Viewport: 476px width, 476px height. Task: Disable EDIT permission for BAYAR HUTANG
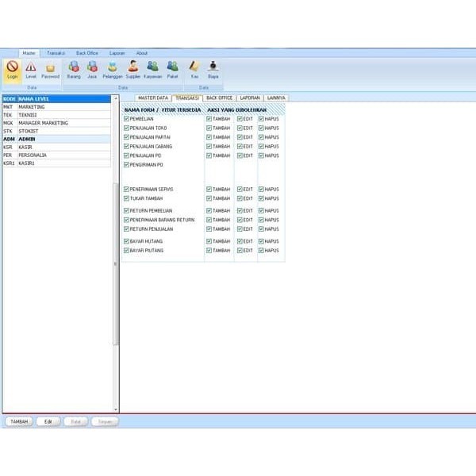(x=240, y=241)
